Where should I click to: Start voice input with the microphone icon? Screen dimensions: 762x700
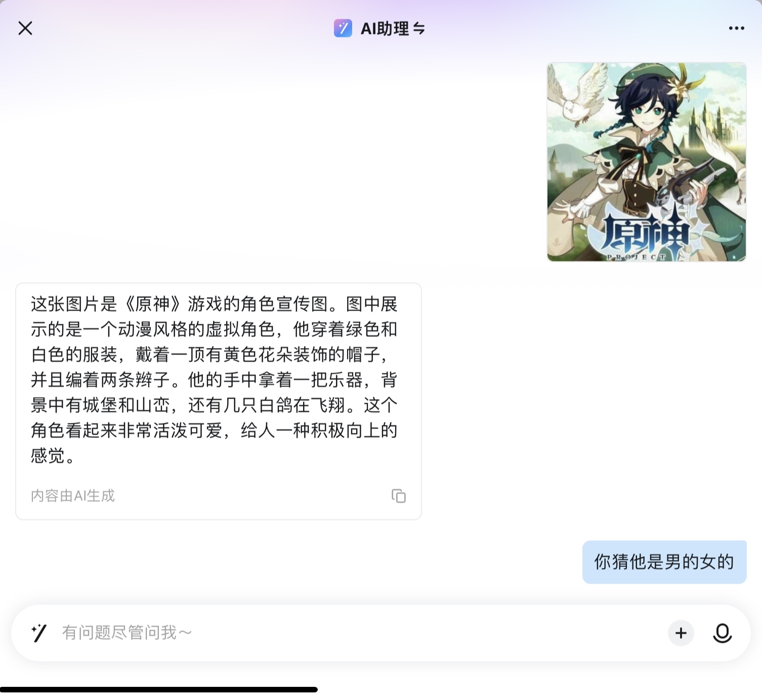722,633
